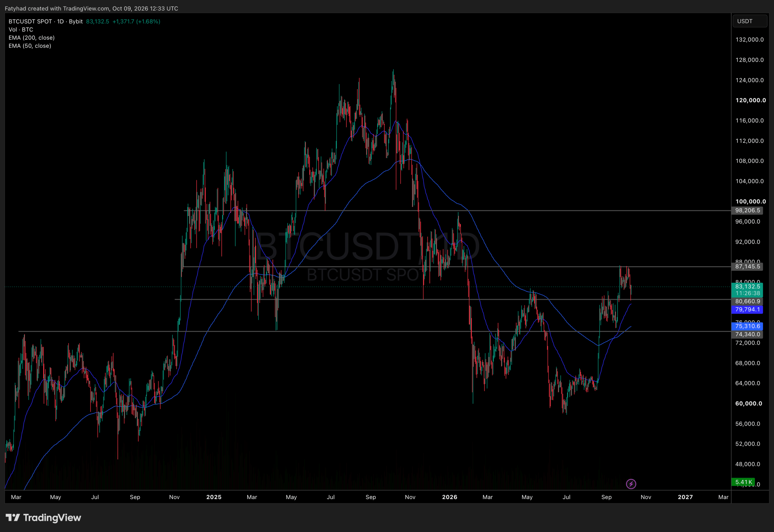
Task: Click the 83,132.5 last price in header
Action: point(98,21)
